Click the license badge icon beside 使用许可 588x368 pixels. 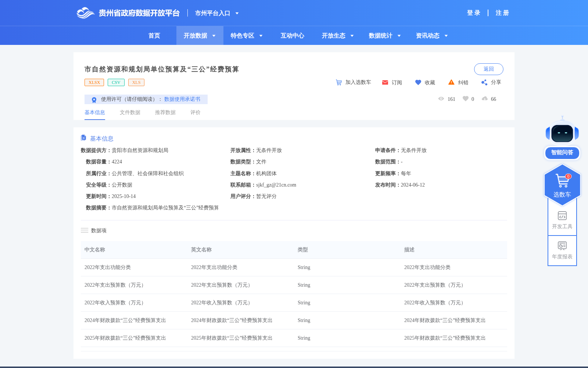[x=94, y=100]
